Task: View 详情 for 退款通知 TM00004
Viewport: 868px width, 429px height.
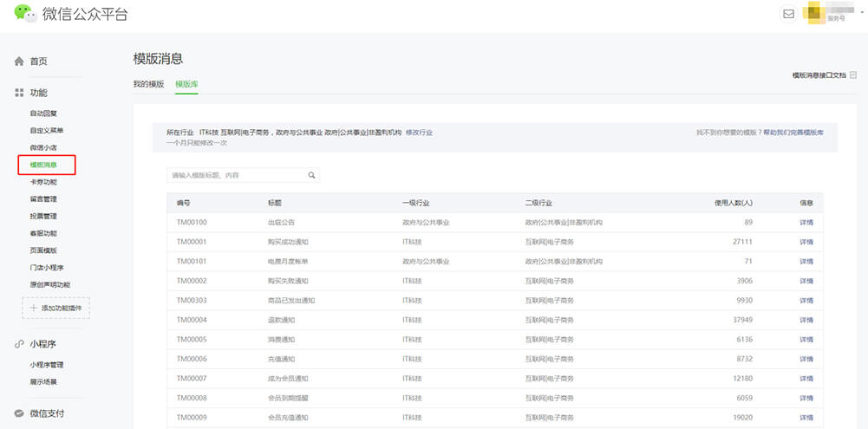Action: coord(806,320)
